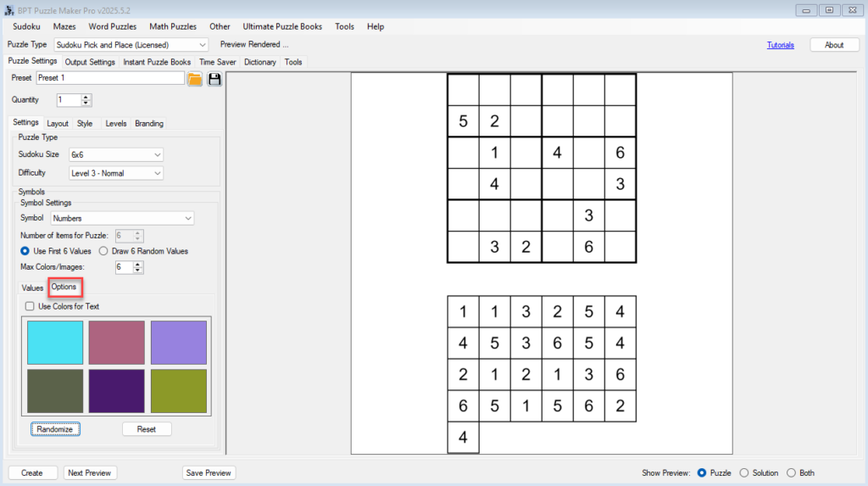The image size is (868, 486).
Task: Increase Max Colors/Images value
Action: click(x=138, y=265)
